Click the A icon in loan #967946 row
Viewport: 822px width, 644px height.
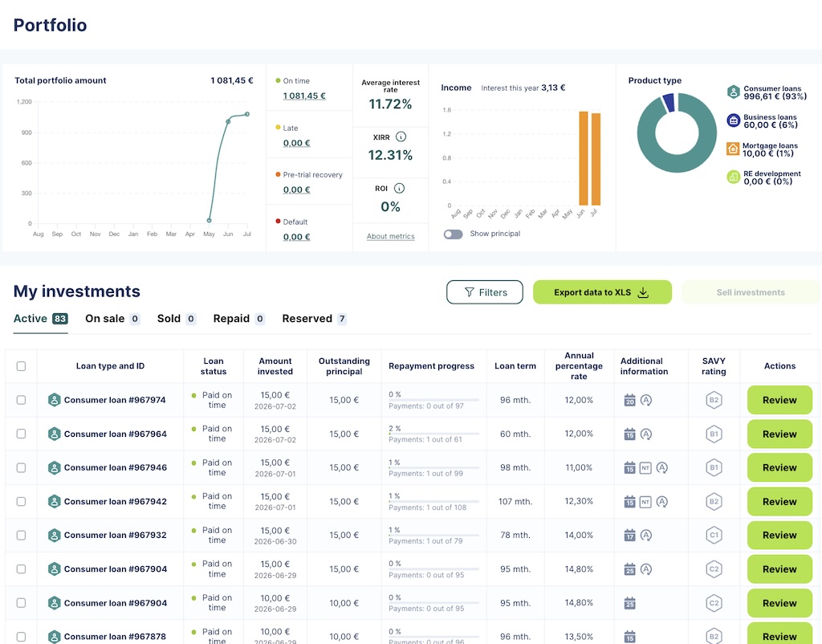pyautogui.click(x=662, y=468)
